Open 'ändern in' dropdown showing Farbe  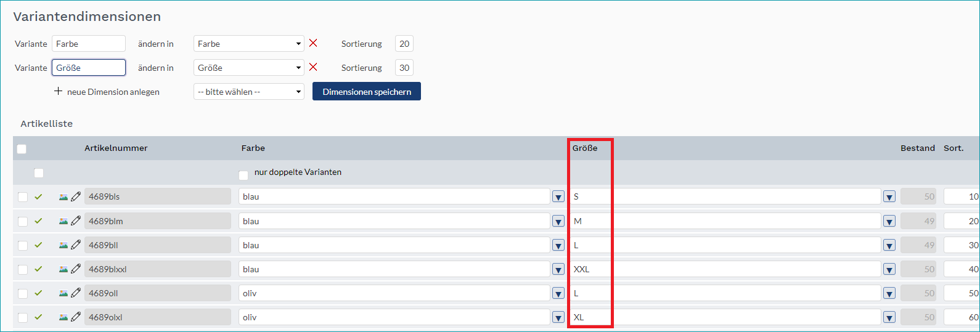(249, 44)
